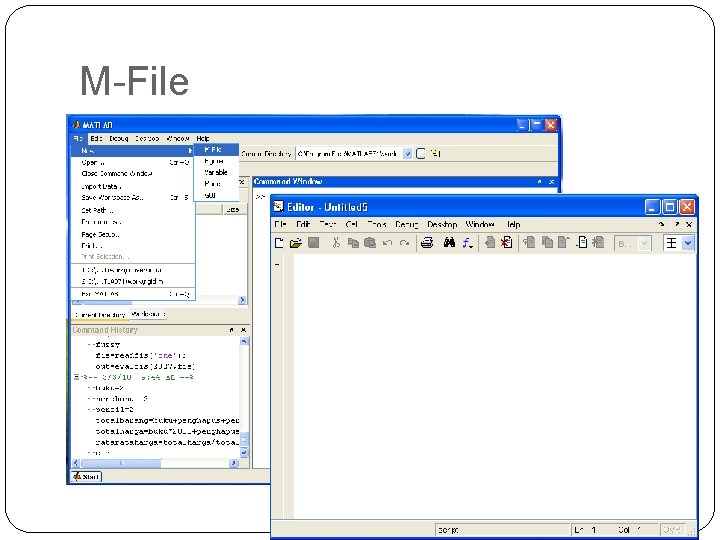Click the Open file folder icon in Editor
Screen dimensions: 720x540
296,243
